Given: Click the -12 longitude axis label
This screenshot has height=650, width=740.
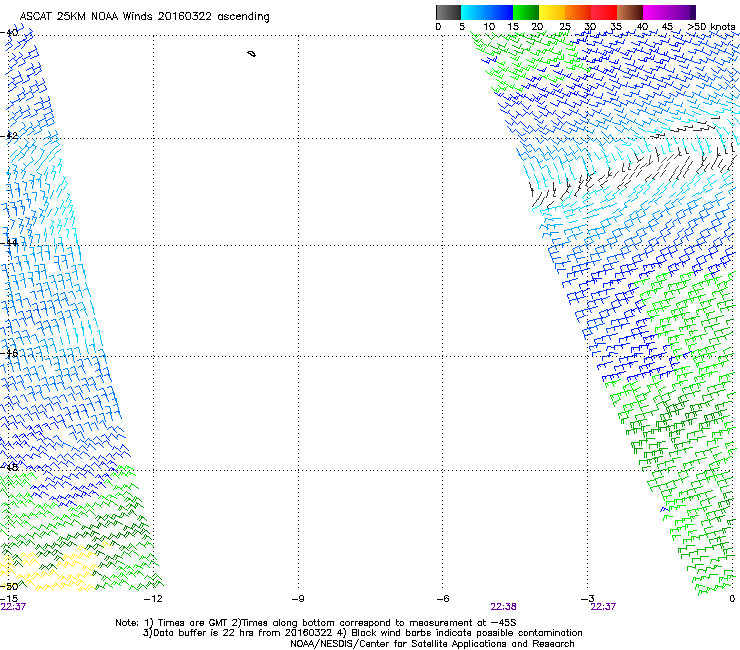Looking at the screenshot, I should [x=153, y=599].
